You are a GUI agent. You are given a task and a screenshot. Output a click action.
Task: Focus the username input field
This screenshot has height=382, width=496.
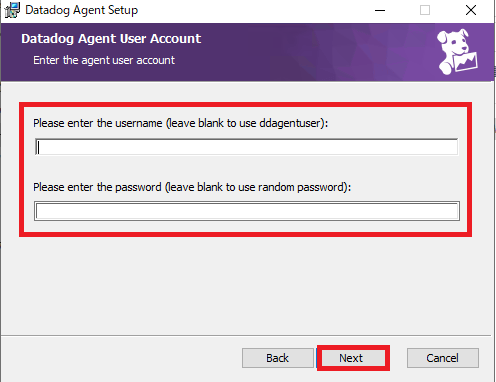pos(247,147)
